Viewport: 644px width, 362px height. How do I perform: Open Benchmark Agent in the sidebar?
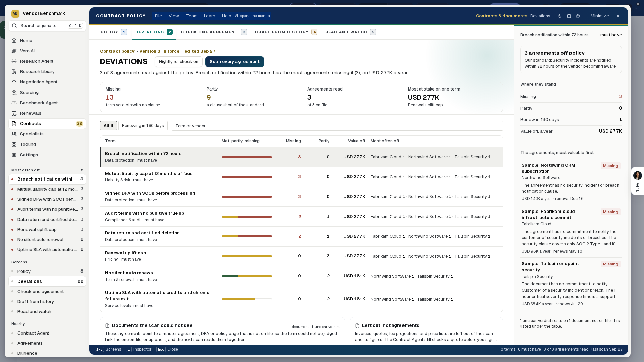point(47,103)
